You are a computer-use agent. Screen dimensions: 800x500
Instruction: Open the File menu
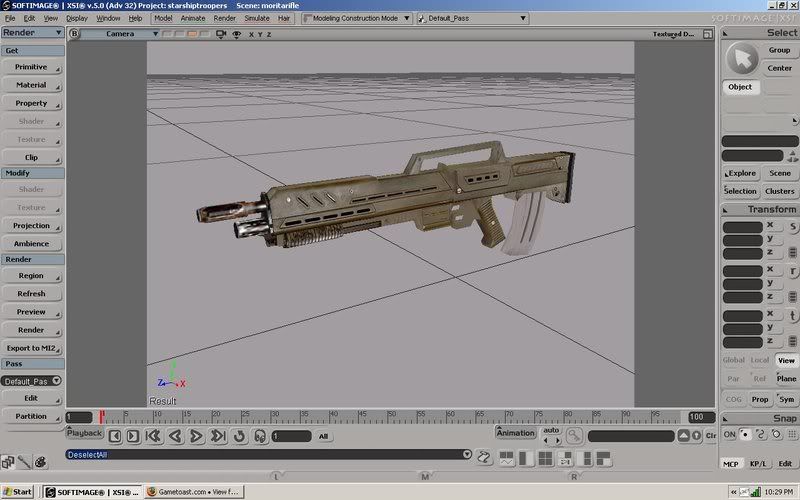tap(10, 18)
